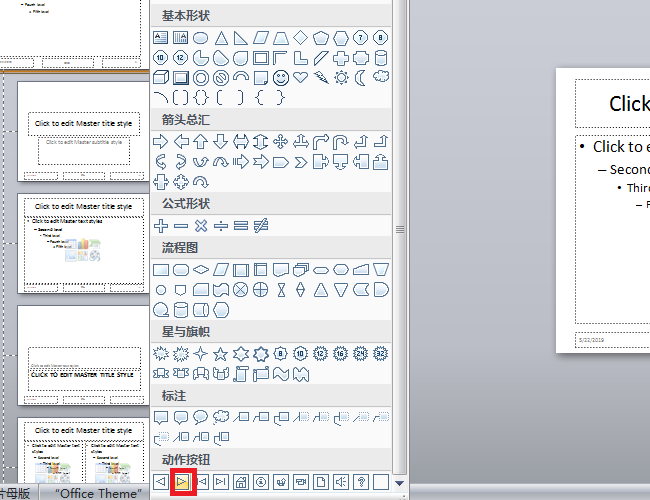
Task: Click the shapes gallery down scroll arrow
Action: (x=400, y=483)
